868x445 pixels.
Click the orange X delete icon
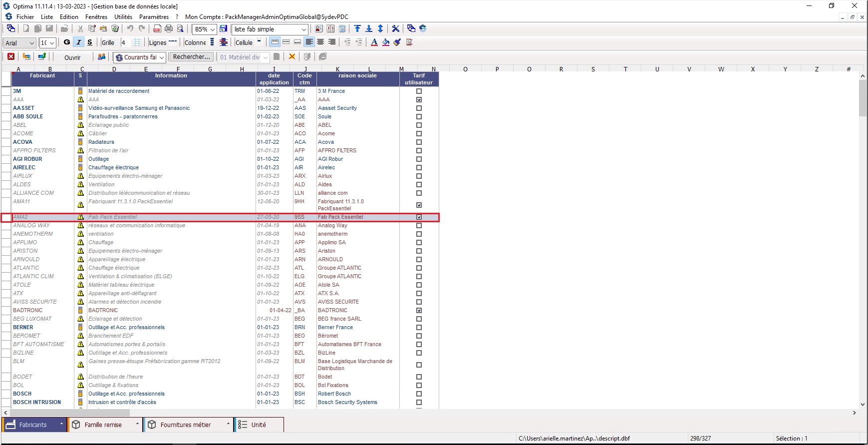click(x=292, y=57)
